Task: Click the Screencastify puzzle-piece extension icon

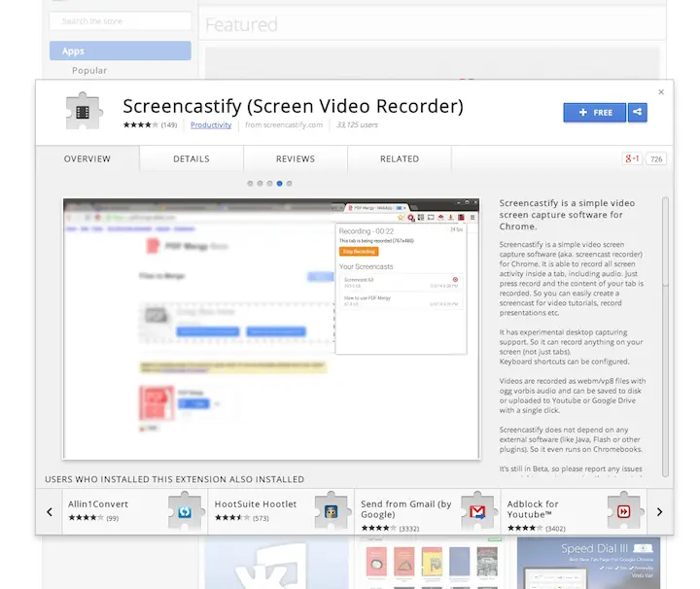Action: pyautogui.click(x=84, y=111)
